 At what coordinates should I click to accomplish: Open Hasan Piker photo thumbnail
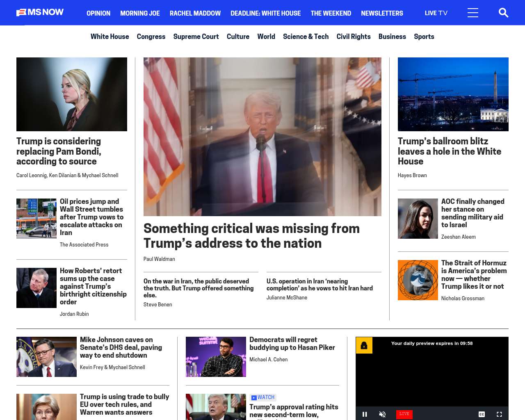[216, 357]
